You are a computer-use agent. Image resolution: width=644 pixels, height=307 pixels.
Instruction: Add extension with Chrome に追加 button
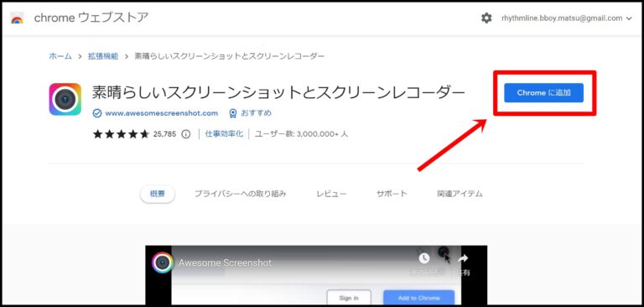click(x=543, y=93)
